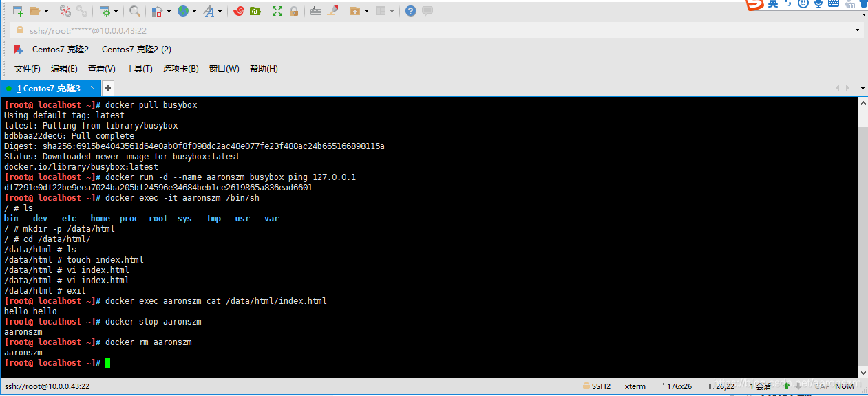The width and height of the screenshot is (868, 396).
Task: Click the xterm status bar entry
Action: point(635,386)
